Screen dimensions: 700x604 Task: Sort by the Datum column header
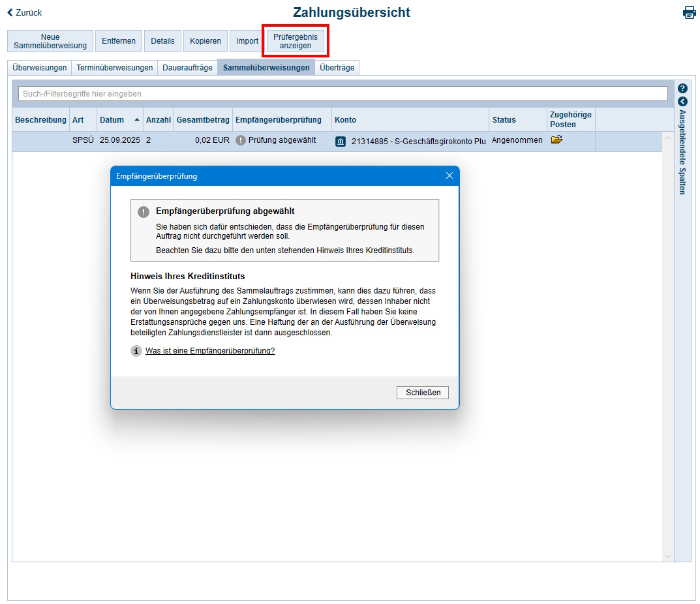[112, 120]
